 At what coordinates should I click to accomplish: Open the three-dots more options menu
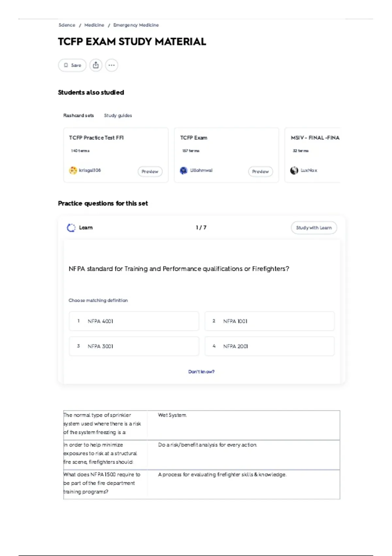click(x=111, y=65)
